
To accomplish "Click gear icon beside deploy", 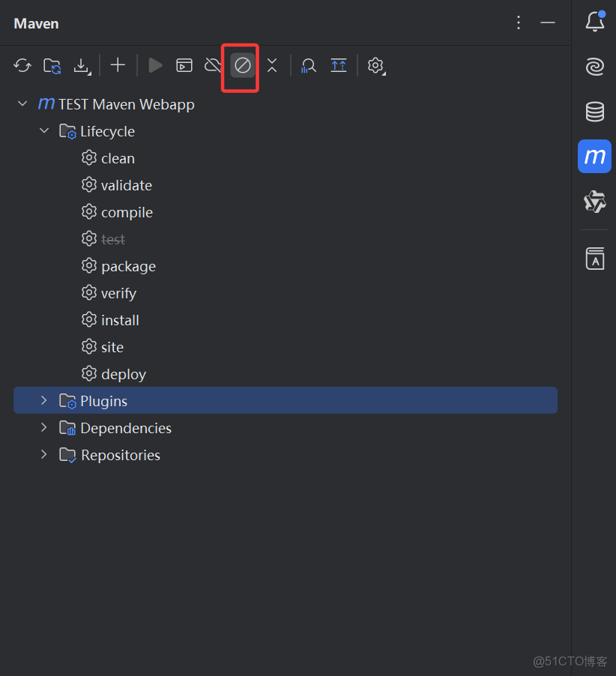I will click(88, 373).
